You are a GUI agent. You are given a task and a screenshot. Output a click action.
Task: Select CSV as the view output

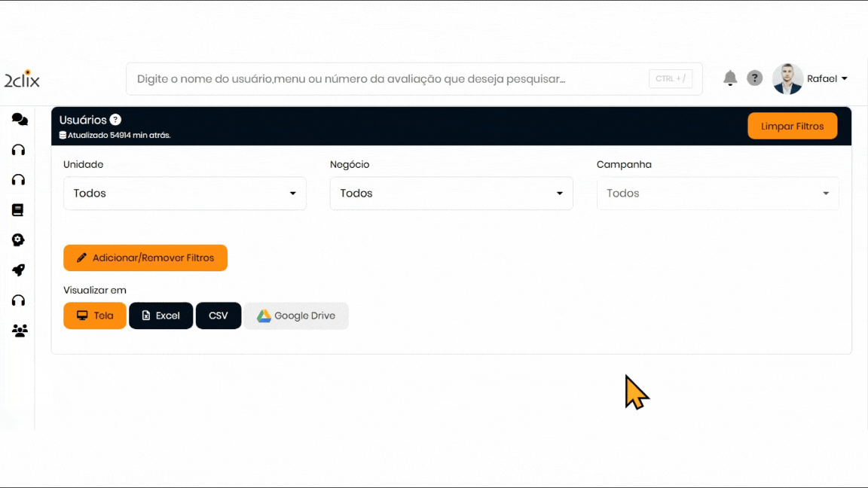tap(219, 316)
